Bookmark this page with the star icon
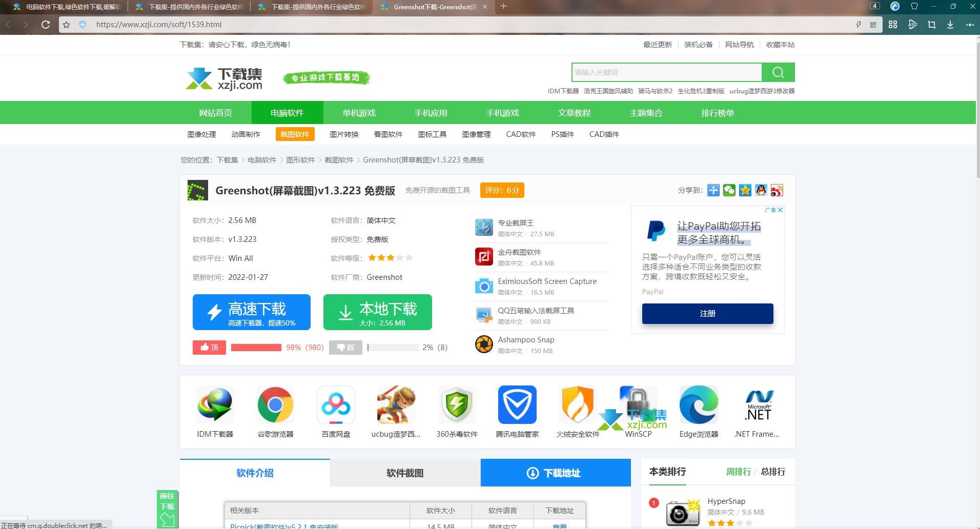 coord(66,24)
